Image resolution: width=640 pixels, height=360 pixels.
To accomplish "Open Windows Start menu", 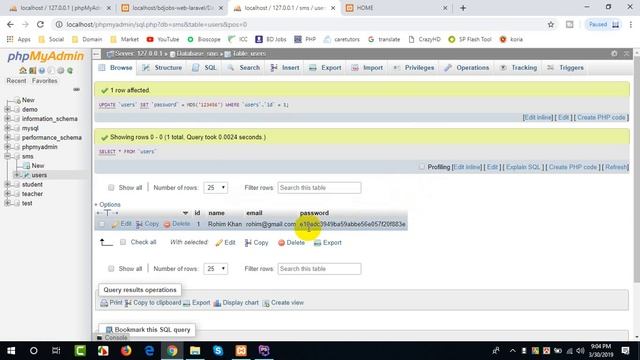I will [11, 351].
